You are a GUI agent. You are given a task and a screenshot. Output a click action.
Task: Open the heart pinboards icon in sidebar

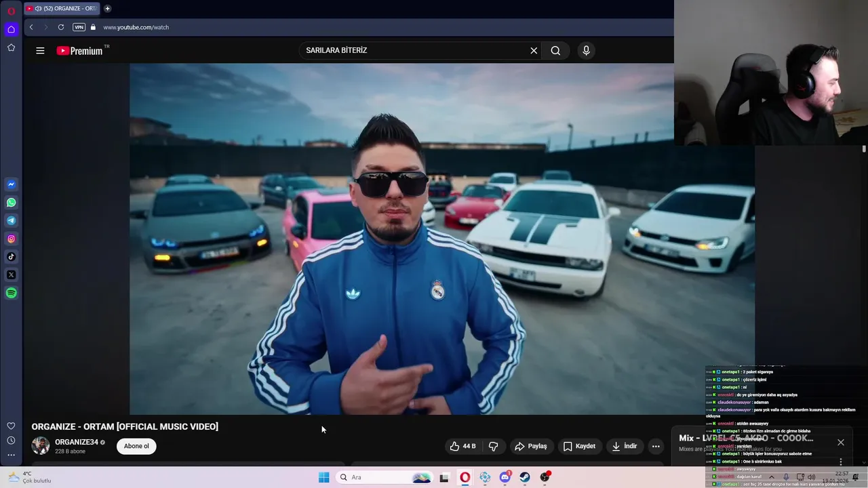click(x=11, y=426)
